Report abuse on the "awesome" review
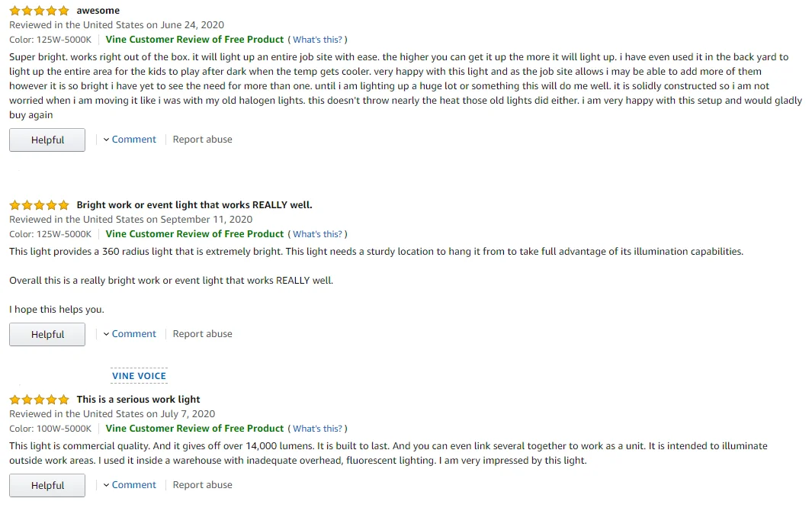 pyautogui.click(x=202, y=140)
